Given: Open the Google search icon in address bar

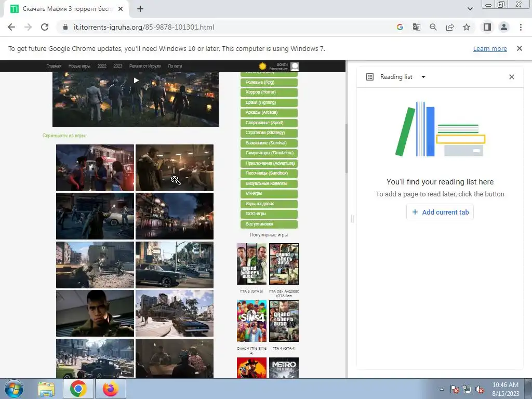Looking at the screenshot, I should [400, 27].
